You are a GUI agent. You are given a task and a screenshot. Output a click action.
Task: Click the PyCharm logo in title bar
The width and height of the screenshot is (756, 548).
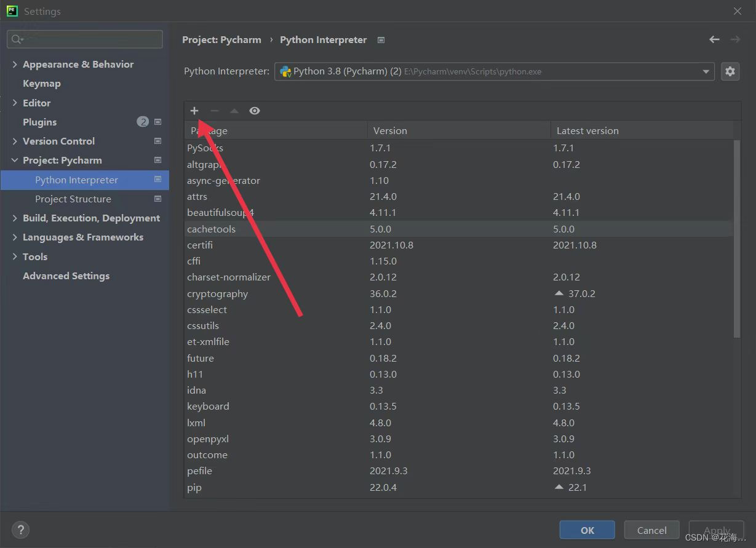coord(12,11)
